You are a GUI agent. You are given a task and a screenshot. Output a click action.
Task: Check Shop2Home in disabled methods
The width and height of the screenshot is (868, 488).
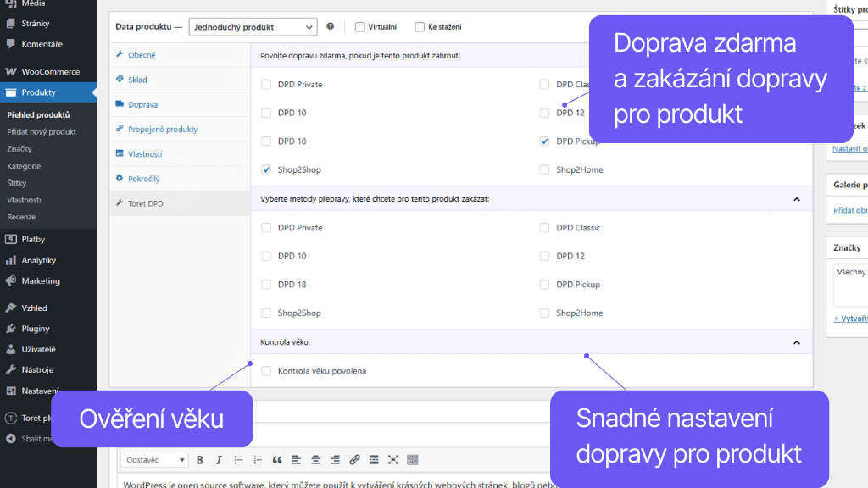pyautogui.click(x=545, y=313)
